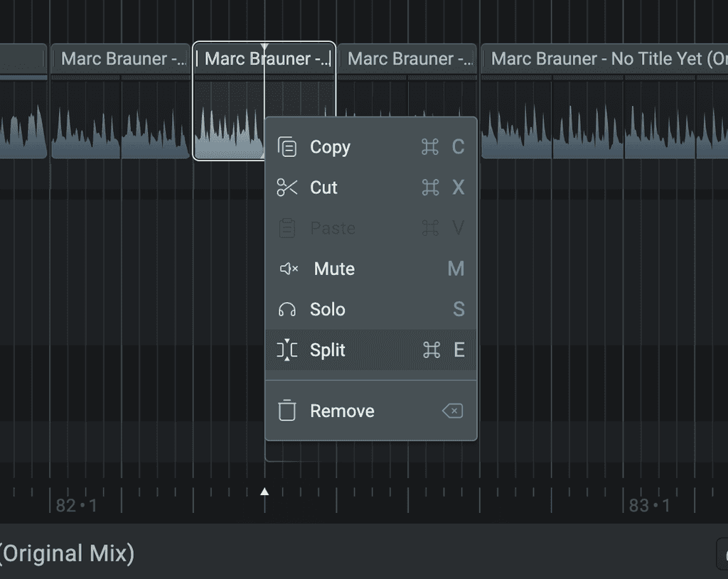Choose Copy from the context menu

[330, 147]
